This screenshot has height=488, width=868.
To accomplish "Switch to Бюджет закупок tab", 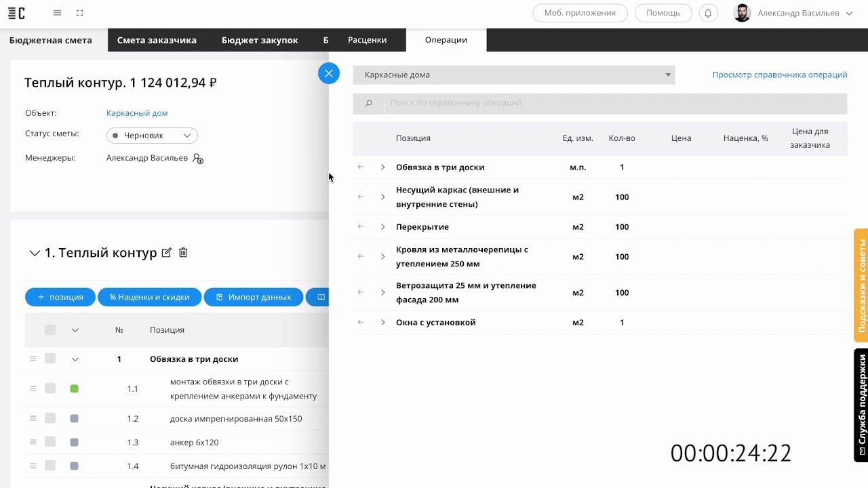I will (x=260, y=40).
